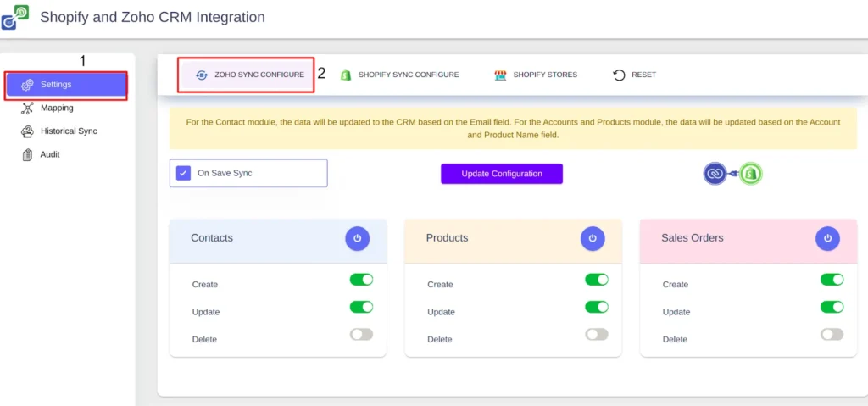Screen dimensions: 868x406
Task: Click the Update label in Products card
Action: (x=441, y=312)
